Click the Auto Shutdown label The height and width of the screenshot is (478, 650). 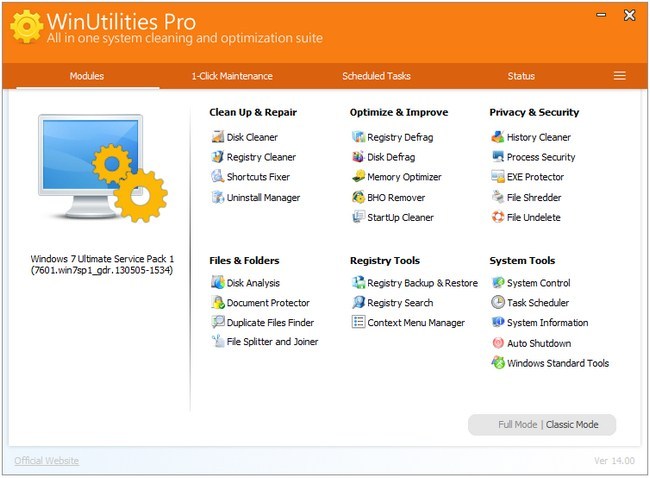click(x=539, y=344)
